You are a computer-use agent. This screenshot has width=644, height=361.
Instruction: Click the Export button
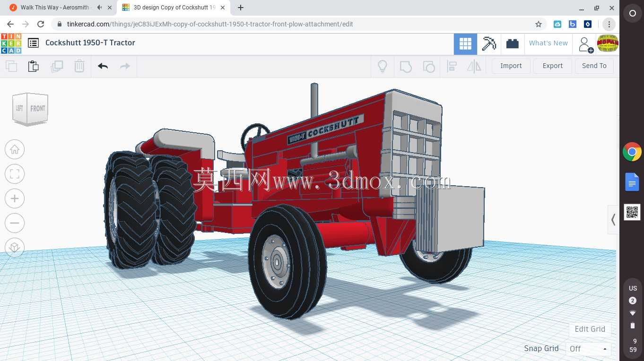tap(553, 66)
